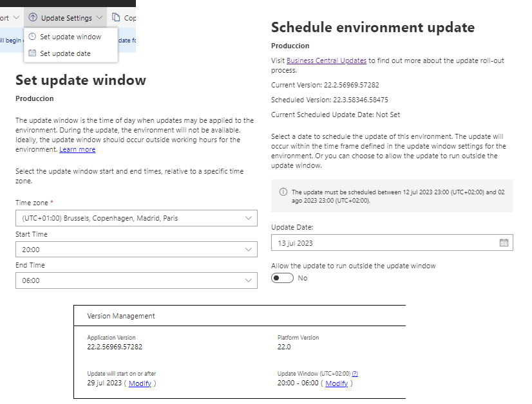
Task: Select Set update window menu item
Action: tap(70, 37)
